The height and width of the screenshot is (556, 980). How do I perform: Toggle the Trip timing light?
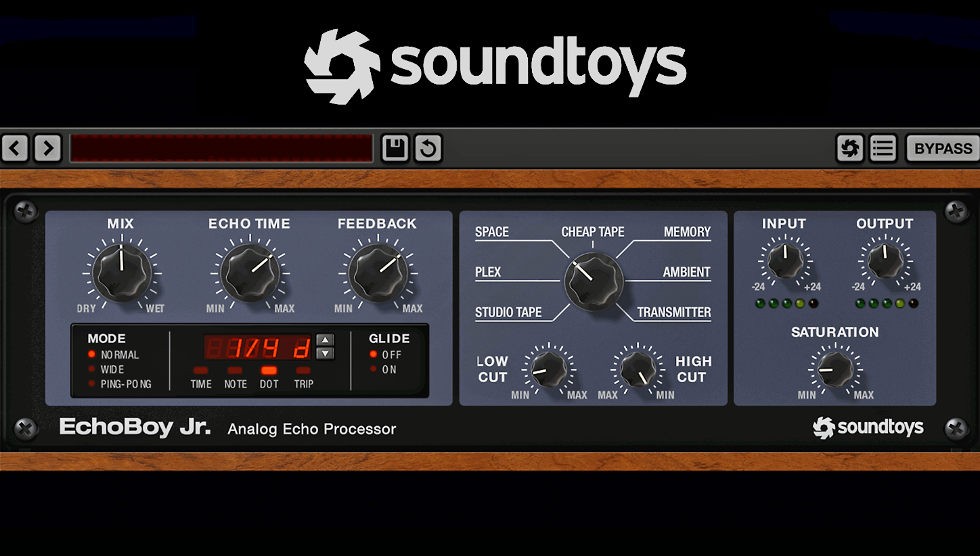click(303, 371)
